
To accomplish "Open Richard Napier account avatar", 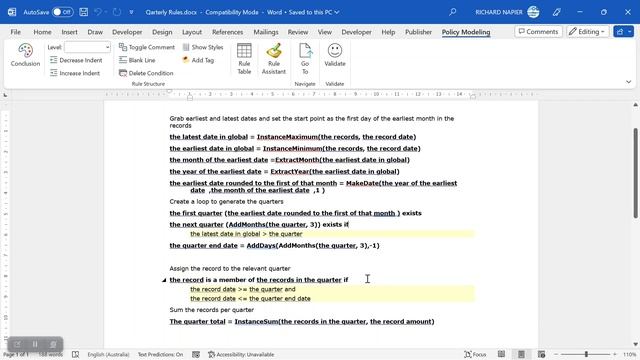I will coord(533,12).
